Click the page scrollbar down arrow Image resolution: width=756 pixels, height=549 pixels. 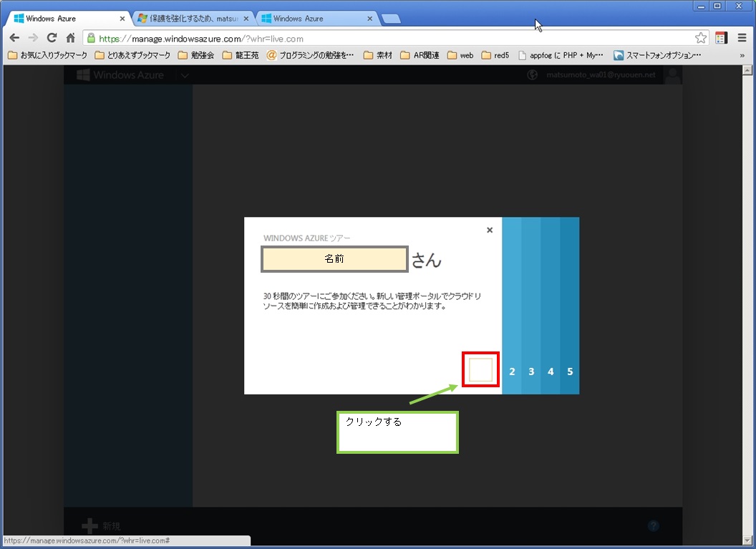coord(748,540)
